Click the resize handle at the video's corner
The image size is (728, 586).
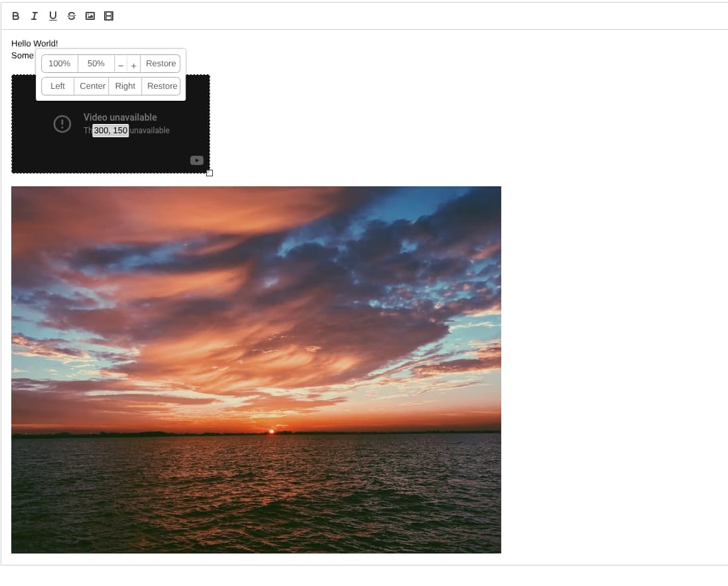click(x=210, y=173)
